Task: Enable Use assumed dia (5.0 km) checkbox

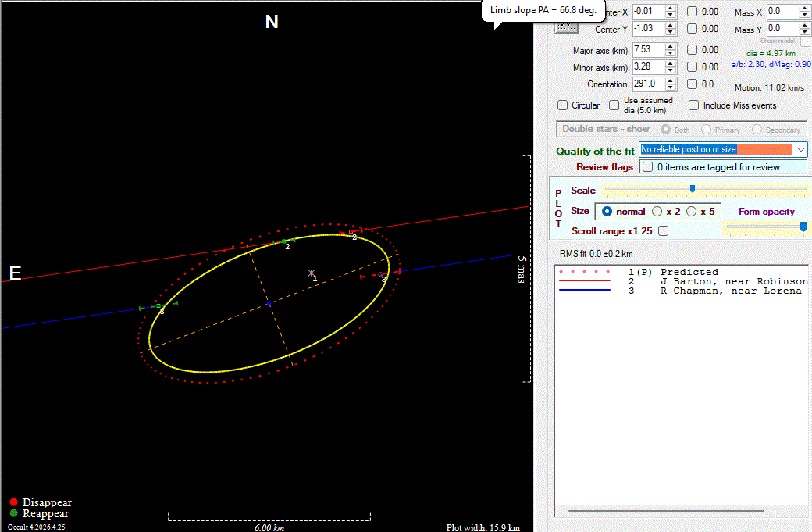Action: pyautogui.click(x=614, y=105)
